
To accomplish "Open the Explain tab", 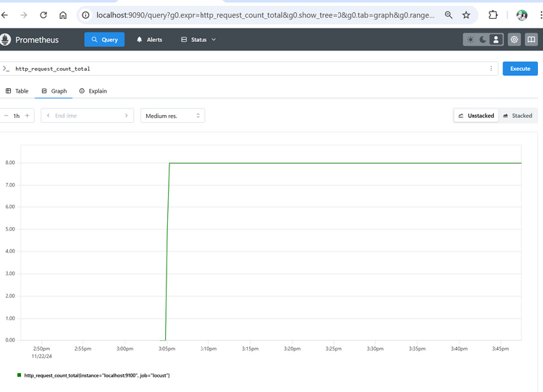I will click(x=93, y=91).
